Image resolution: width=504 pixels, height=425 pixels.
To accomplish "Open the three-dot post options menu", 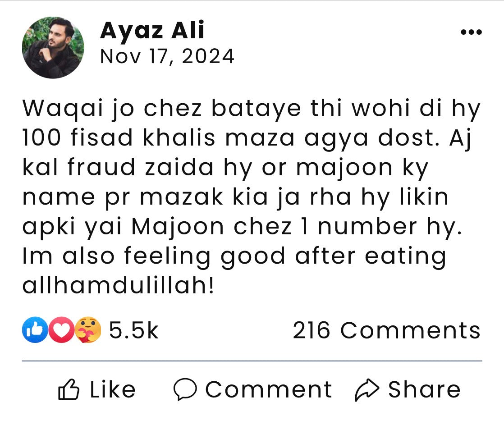I will 471,32.
